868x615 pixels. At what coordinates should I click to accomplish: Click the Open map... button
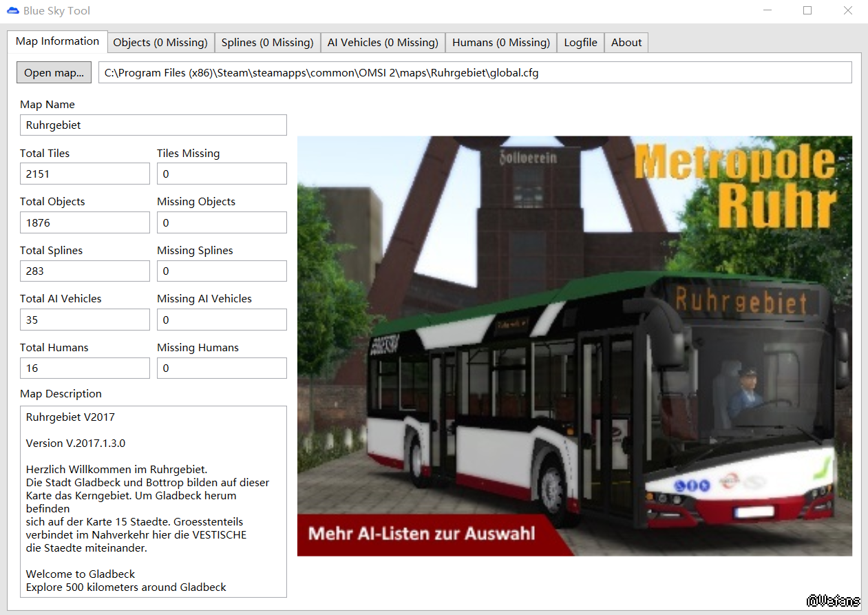[x=54, y=72]
